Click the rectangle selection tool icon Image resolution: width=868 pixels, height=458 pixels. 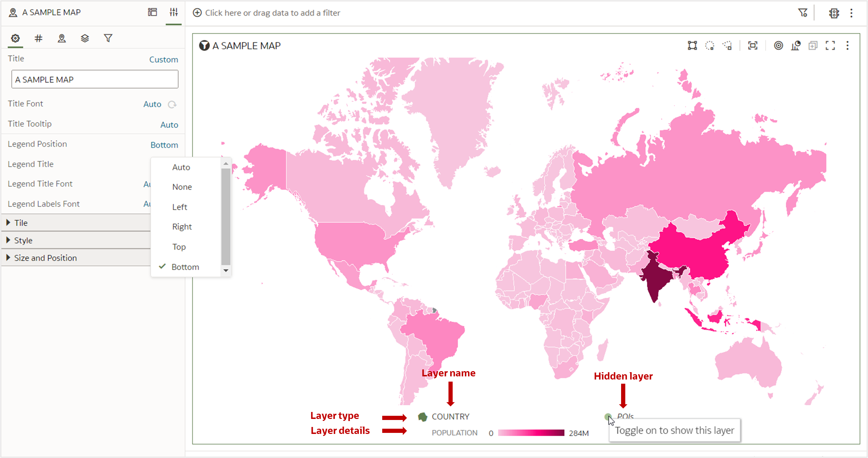pyautogui.click(x=692, y=46)
